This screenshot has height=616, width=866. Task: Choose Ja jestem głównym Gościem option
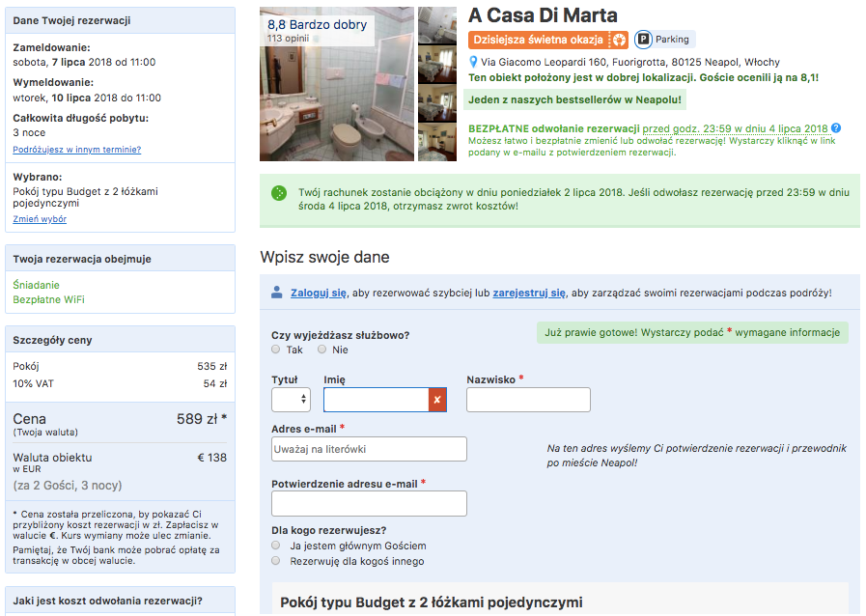coord(275,546)
